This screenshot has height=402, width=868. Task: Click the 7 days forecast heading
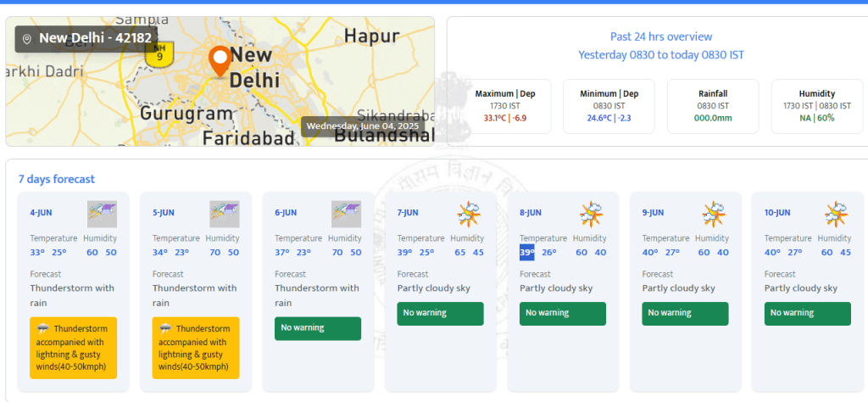(x=57, y=180)
